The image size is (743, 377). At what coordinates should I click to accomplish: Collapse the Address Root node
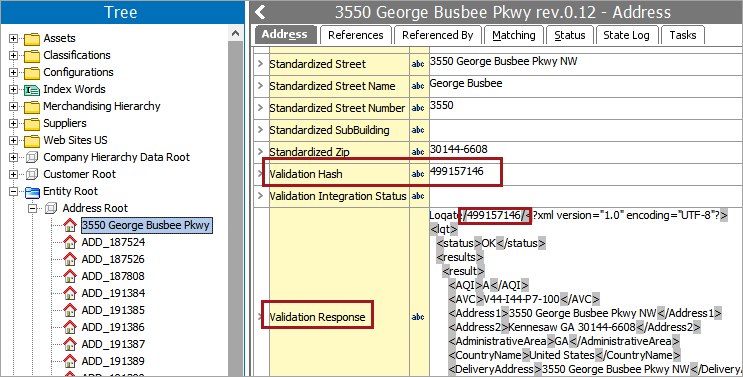click(32, 208)
